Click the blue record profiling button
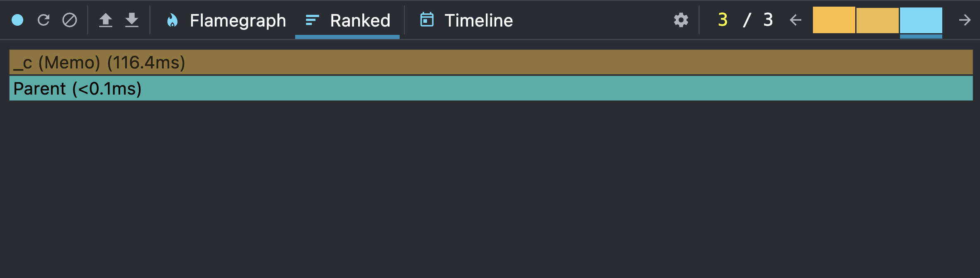Screen dimensions: 980x278 [x=17, y=20]
